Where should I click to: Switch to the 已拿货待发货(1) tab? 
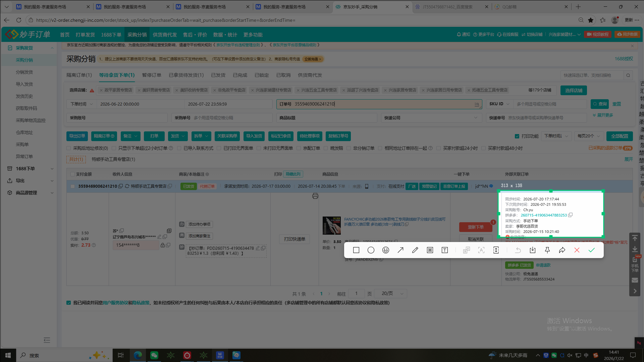click(186, 75)
